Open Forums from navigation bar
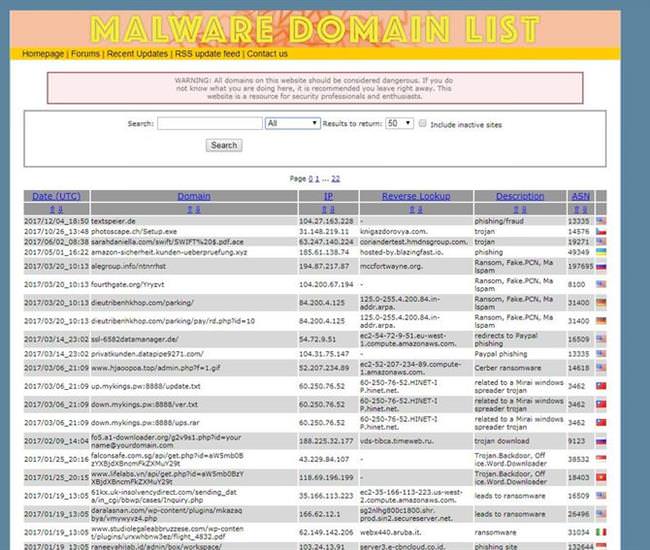This screenshot has height=550, width=650. 85,53
